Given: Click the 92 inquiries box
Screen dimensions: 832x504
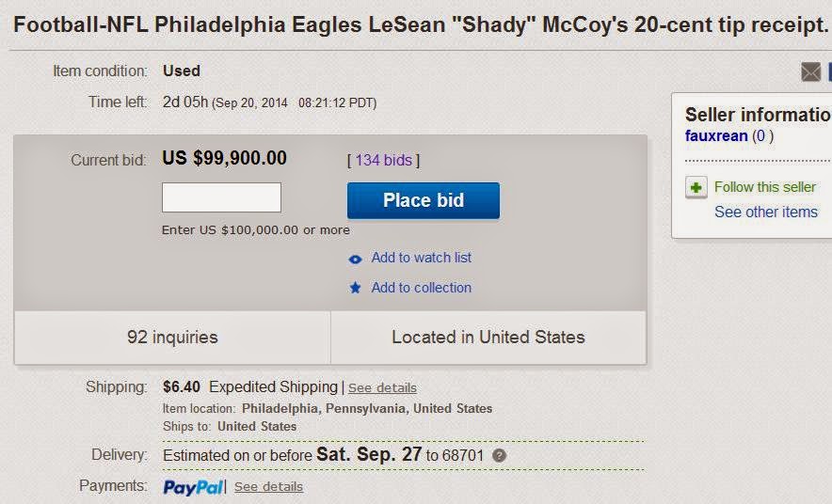Looking at the screenshot, I should pyautogui.click(x=172, y=338).
